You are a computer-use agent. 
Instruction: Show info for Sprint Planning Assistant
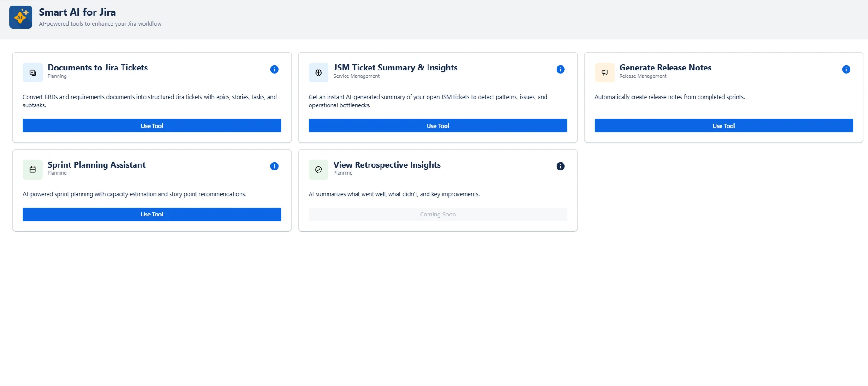(275, 166)
